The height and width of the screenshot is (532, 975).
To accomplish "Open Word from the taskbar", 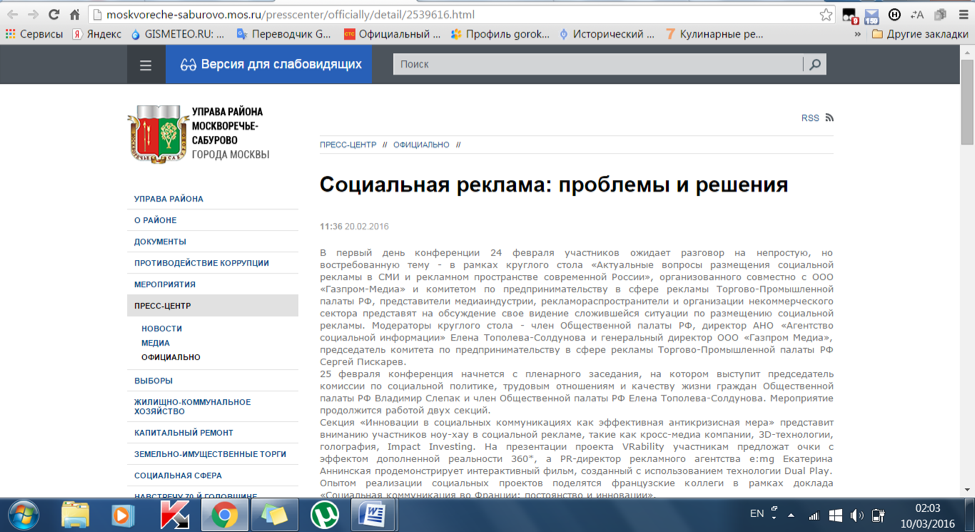I will [373, 515].
